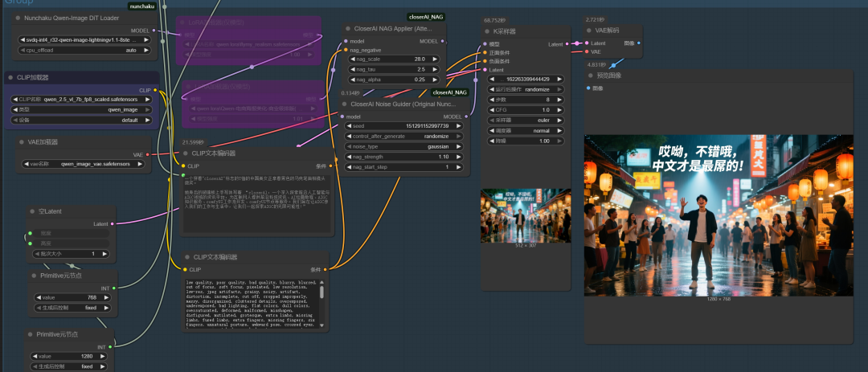Click the nunchaku badge above the loader node

tap(141, 6)
